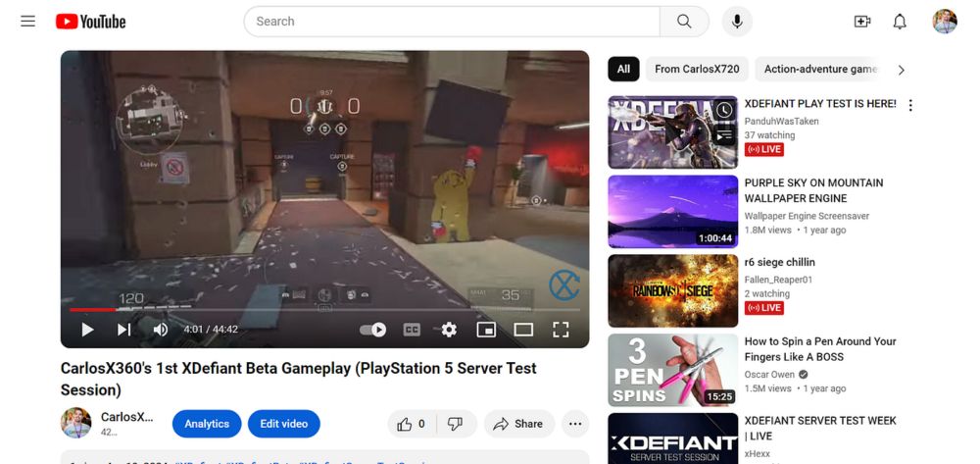Open r6 siege chillin thumbnail
The width and height of the screenshot is (980, 464).
672,290
